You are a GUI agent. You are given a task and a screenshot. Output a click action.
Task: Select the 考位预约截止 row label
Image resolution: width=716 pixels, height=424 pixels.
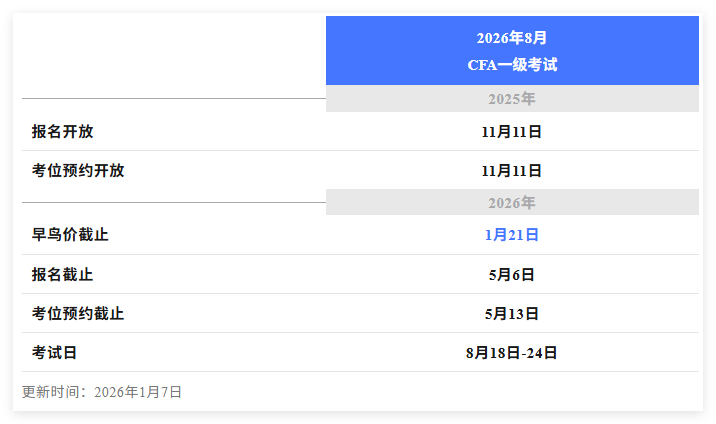78,313
